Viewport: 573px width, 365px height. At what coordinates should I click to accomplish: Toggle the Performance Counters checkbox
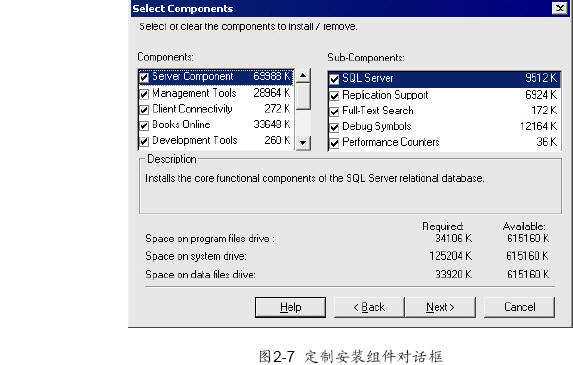point(334,143)
